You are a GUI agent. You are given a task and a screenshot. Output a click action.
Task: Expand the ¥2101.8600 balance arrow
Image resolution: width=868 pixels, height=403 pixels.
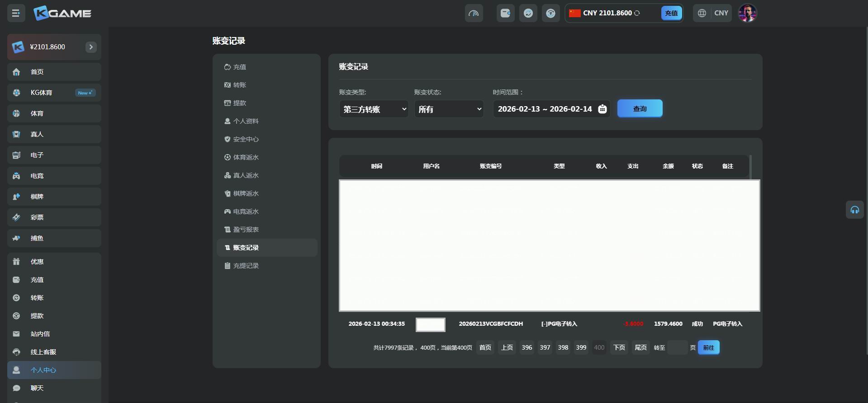pyautogui.click(x=91, y=47)
